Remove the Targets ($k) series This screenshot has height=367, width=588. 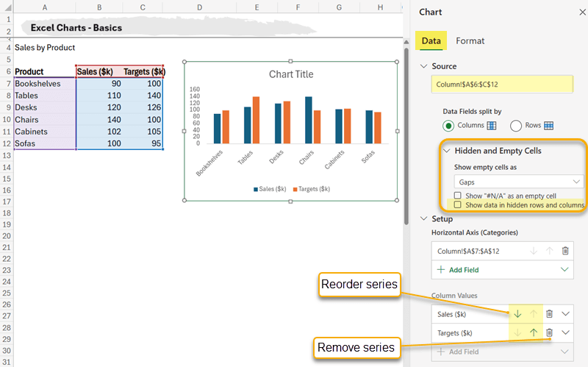pyautogui.click(x=549, y=332)
